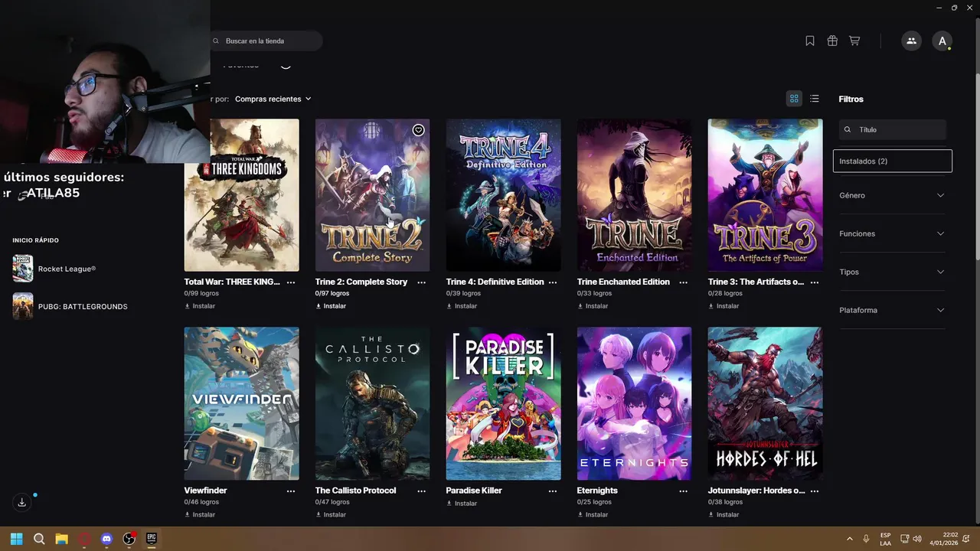Open the Trine Enchanted Edition cover
Viewport: 980px width, 551px height.
635,195
